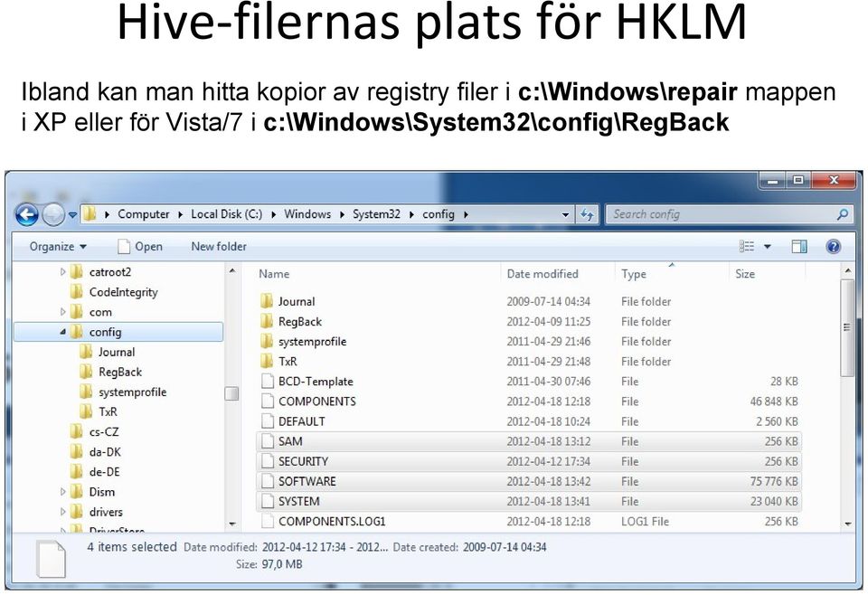Click the Change your view icon
The height and width of the screenshot is (595, 868).
pyautogui.click(x=747, y=246)
